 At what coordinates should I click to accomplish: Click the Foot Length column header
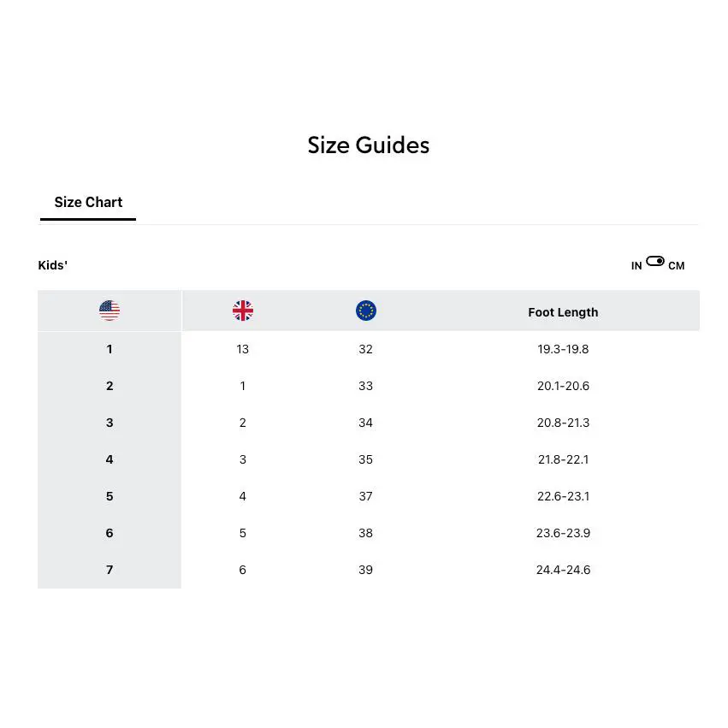(x=563, y=312)
